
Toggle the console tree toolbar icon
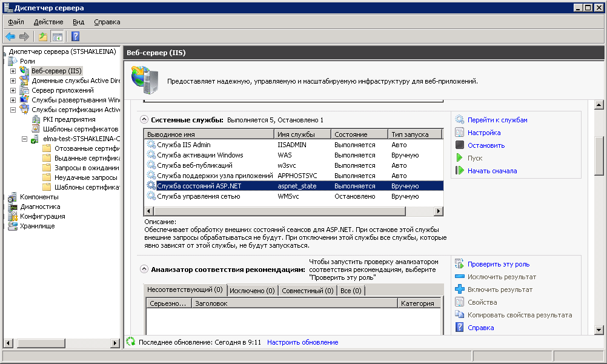point(58,36)
